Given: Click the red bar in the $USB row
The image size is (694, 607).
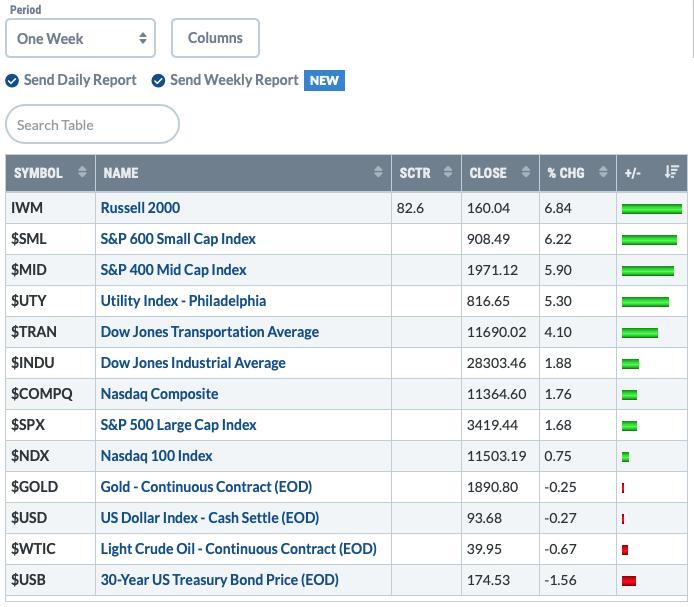Looking at the screenshot, I should tap(629, 580).
